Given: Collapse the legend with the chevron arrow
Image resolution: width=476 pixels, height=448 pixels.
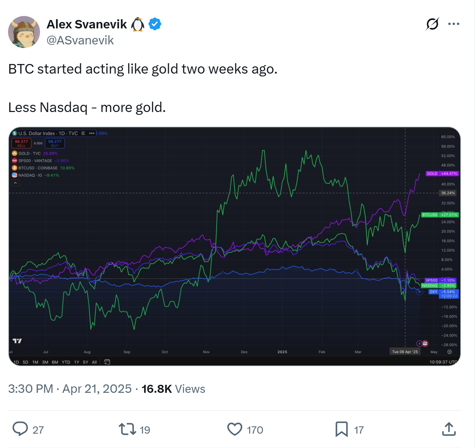Looking at the screenshot, I should [x=15, y=183].
